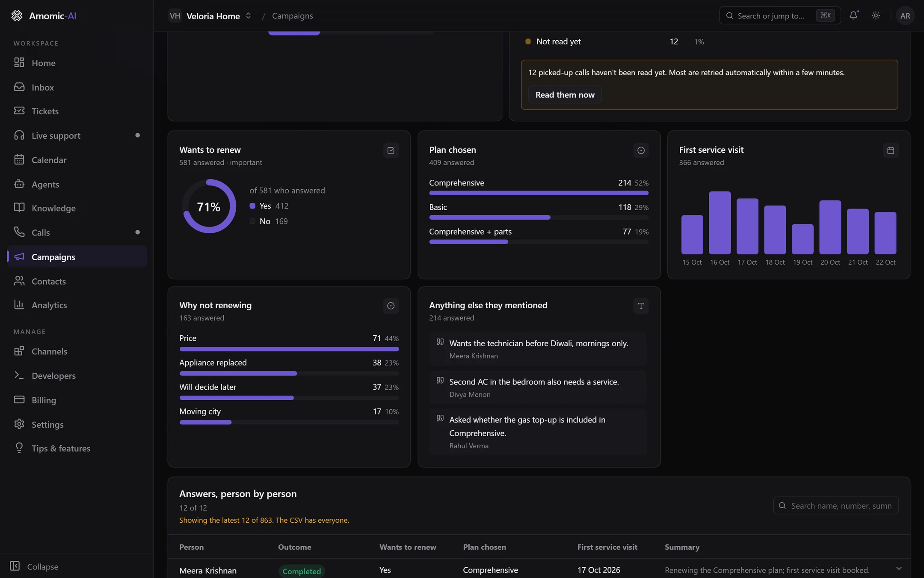Click the Search or jump to field
The width and height of the screenshot is (924, 578).
tap(780, 15)
